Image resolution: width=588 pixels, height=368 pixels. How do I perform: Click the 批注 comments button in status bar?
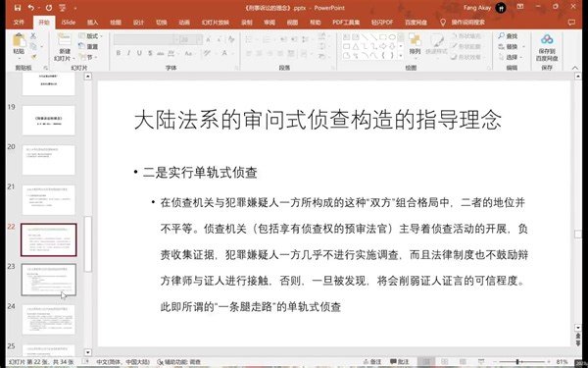click(400, 362)
